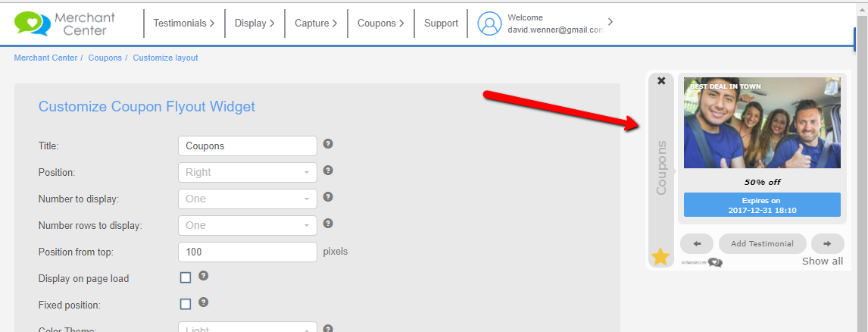The width and height of the screenshot is (868, 332).
Task: Click the 50% off coupon text
Action: [762, 182]
